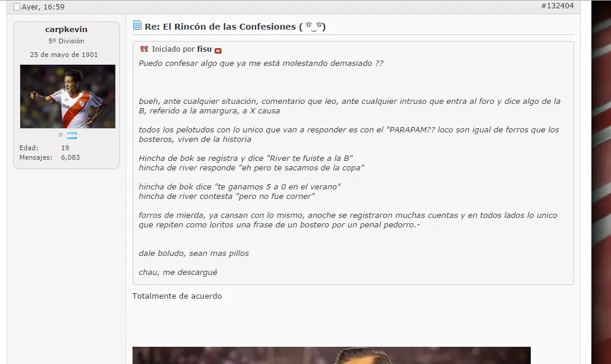611x364 pixels.
Task: Click the post timestamp 'Ayer, 16:59'
Action: tap(43, 7)
